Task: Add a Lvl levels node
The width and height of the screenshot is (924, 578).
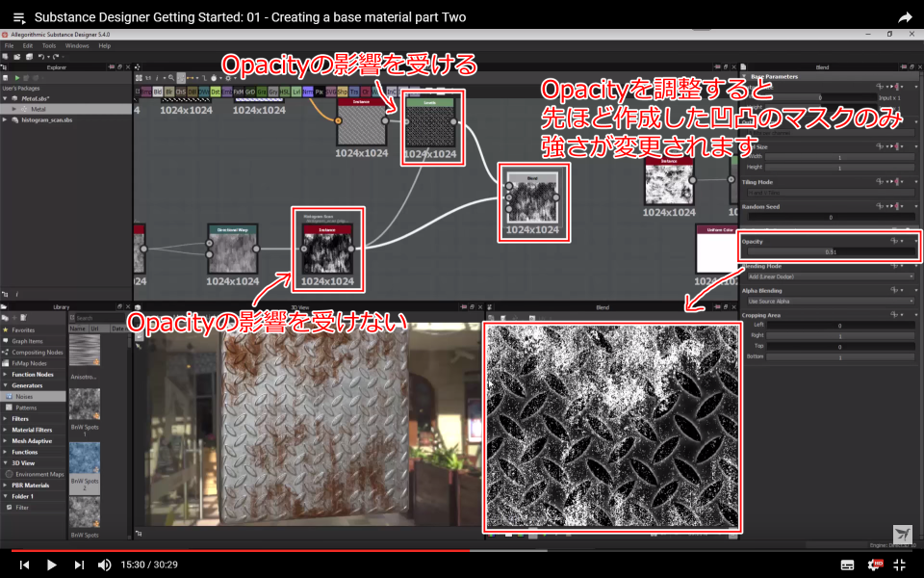Action: [296, 92]
